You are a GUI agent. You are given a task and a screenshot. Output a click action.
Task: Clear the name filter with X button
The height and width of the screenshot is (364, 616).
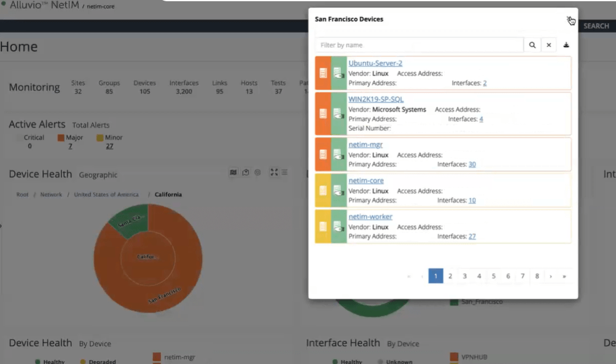click(549, 45)
